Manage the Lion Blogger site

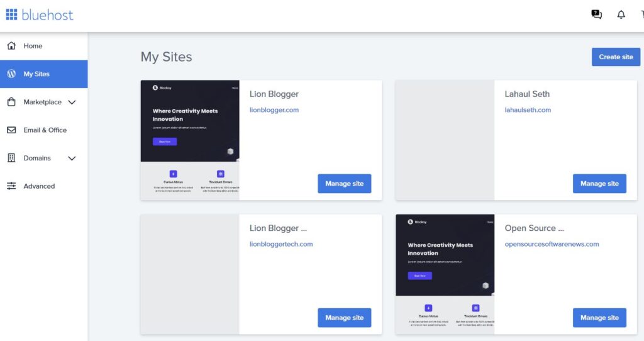click(x=344, y=184)
